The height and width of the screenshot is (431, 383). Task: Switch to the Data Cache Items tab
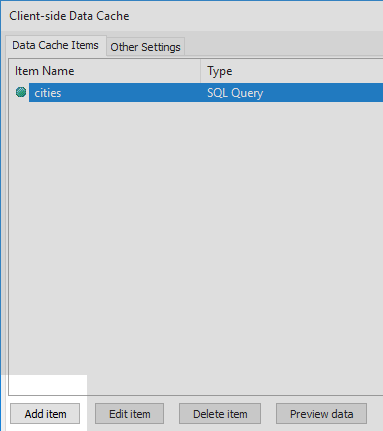[x=55, y=45]
